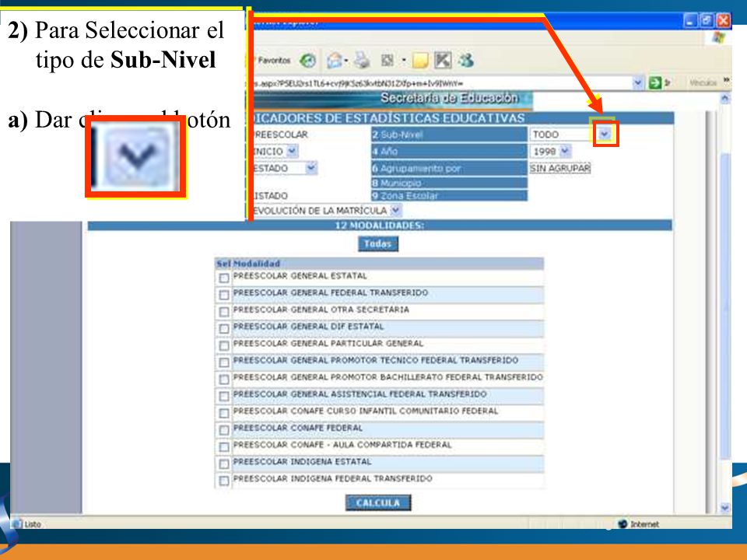The image size is (747, 560).
Task: Click the Secretaría de Educación banner
Action: click(449, 98)
